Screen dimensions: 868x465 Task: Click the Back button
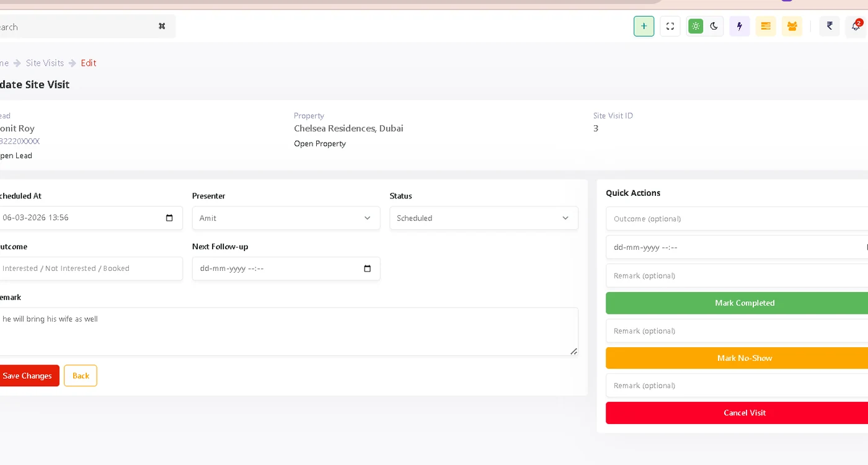81,376
